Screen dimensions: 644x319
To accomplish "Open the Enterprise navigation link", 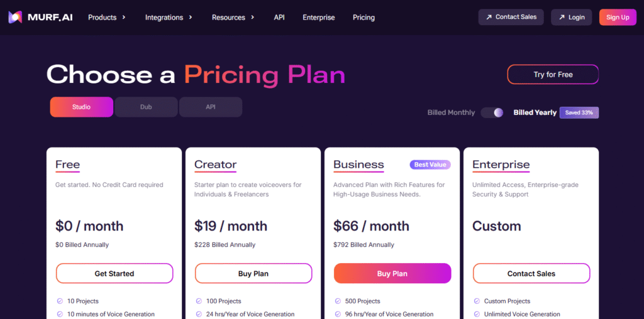I will click(x=318, y=18).
